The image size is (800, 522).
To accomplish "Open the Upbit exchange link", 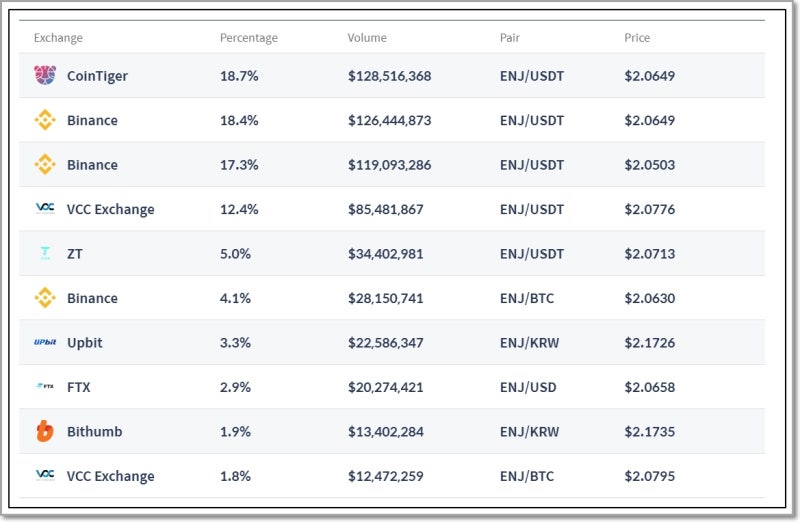I will [85, 343].
